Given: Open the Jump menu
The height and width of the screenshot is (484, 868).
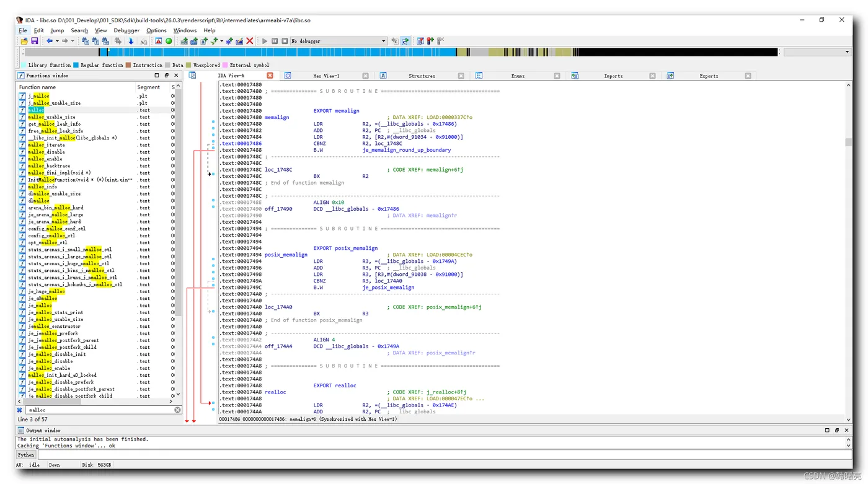Looking at the screenshot, I should click(x=57, y=30).
